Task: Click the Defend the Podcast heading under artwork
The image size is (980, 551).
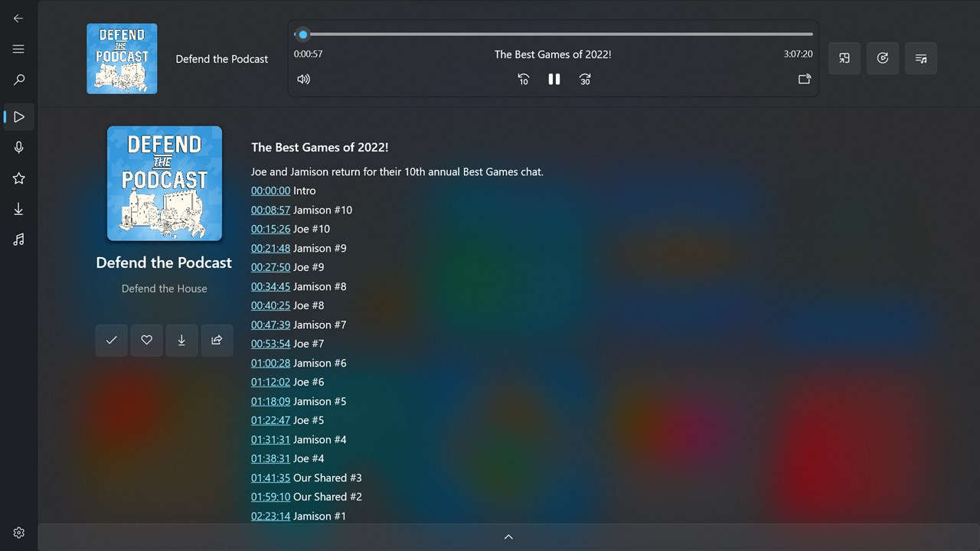Action: [x=164, y=262]
